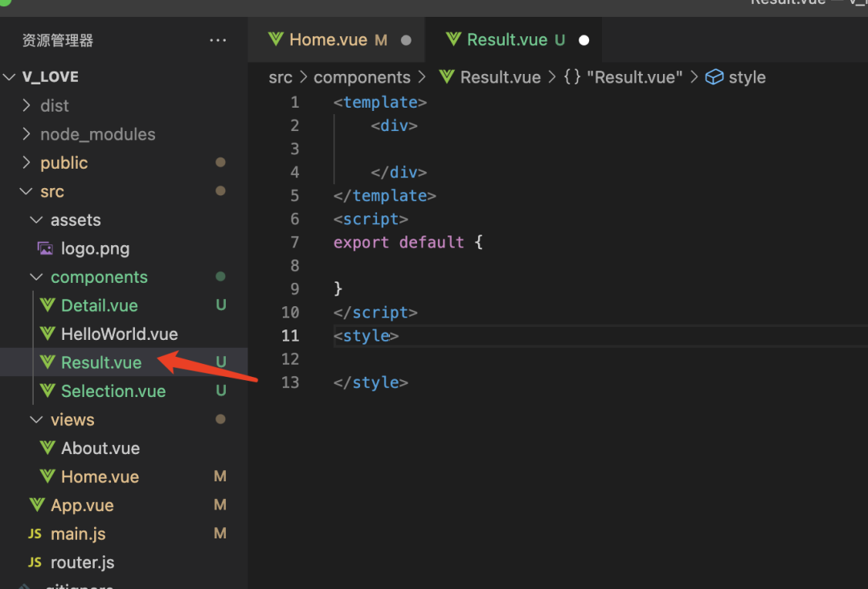Close the Home.vue tab via its unsaved dot
This screenshot has height=589, width=868.
click(x=406, y=40)
